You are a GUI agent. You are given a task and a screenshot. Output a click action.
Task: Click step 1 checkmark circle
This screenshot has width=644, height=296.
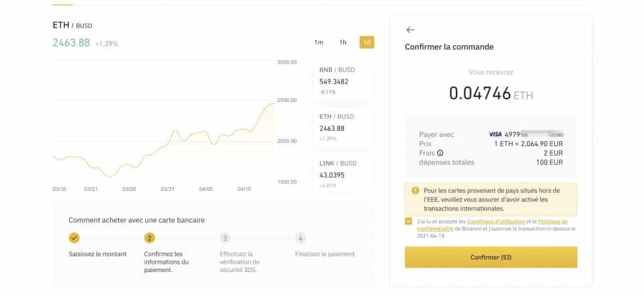[x=74, y=237]
